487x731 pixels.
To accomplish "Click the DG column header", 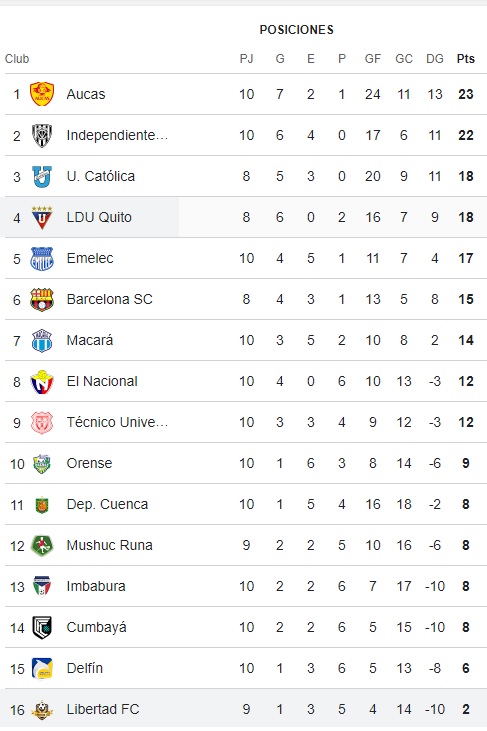I will 435,59.
